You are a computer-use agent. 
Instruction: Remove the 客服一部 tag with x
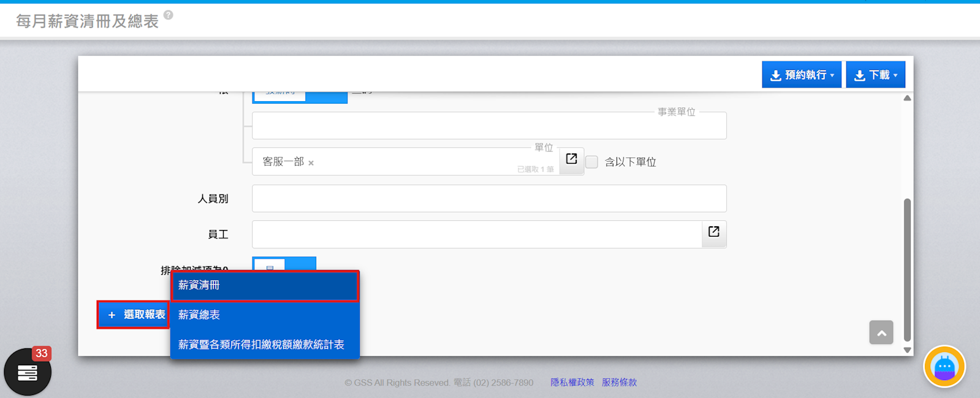[311, 163]
